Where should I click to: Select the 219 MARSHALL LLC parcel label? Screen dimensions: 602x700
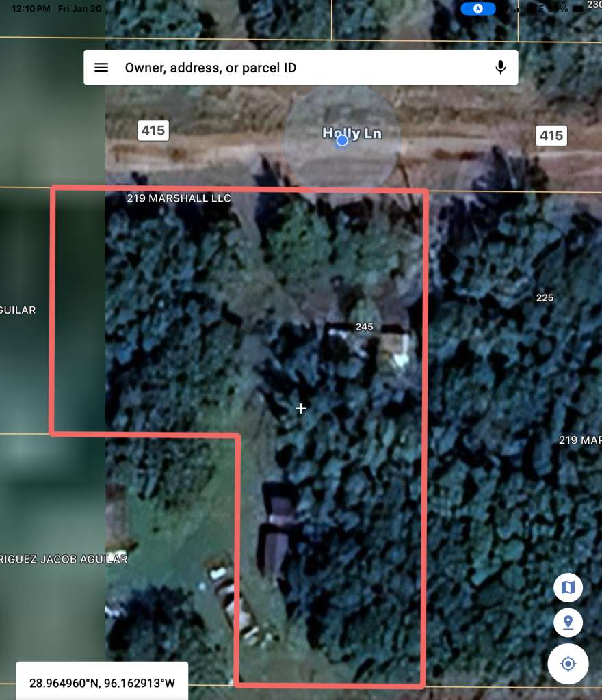(x=179, y=198)
